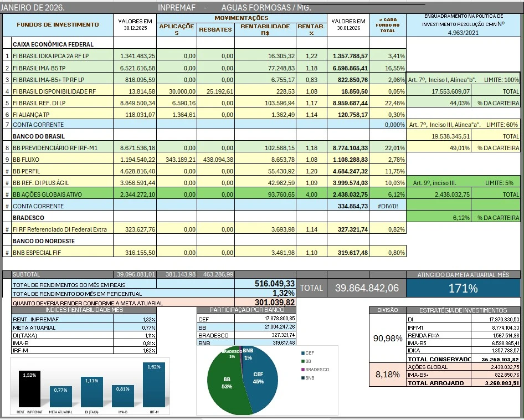Viewport: 524px width, 420px height.
Task: Select the TOTAL ARROJADO value 3.260.883,51
Action: 496,383
